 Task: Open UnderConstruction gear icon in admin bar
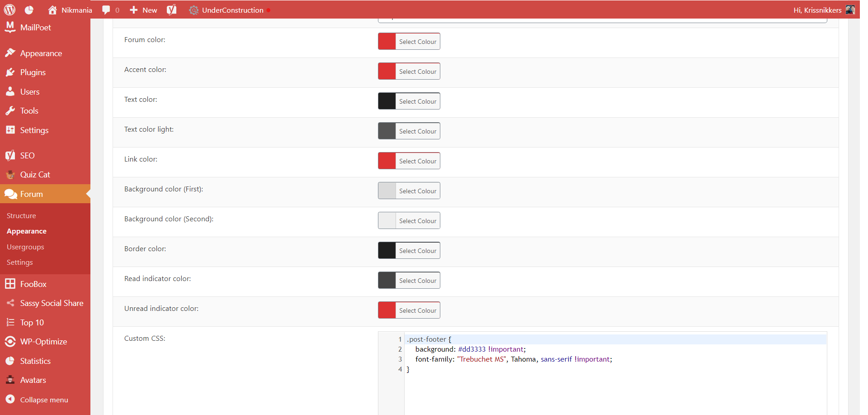pyautogui.click(x=193, y=10)
